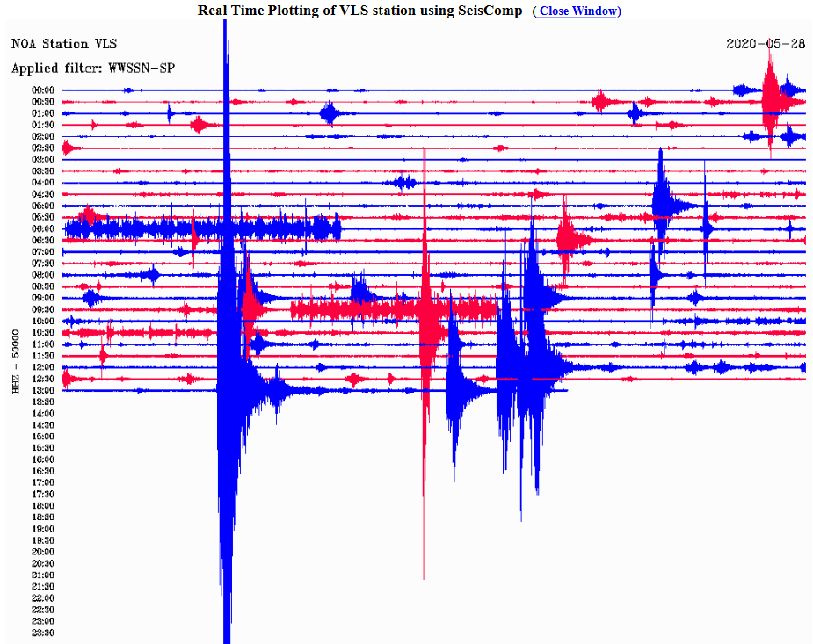Click the date 2020-05-28 label

coord(764,44)
